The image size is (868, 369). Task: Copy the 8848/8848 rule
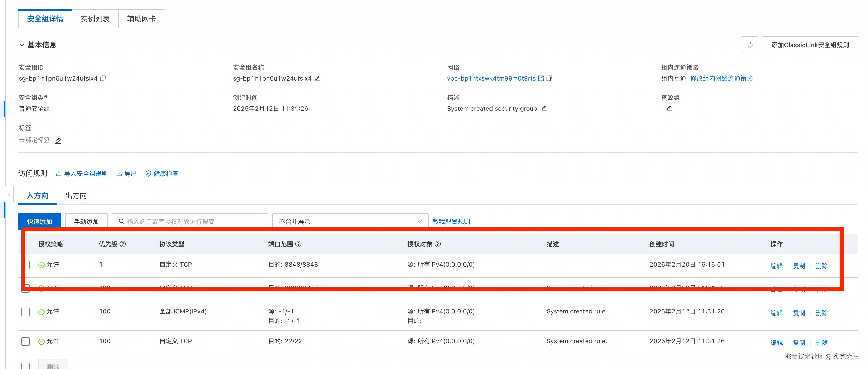[x=799, y=266]
